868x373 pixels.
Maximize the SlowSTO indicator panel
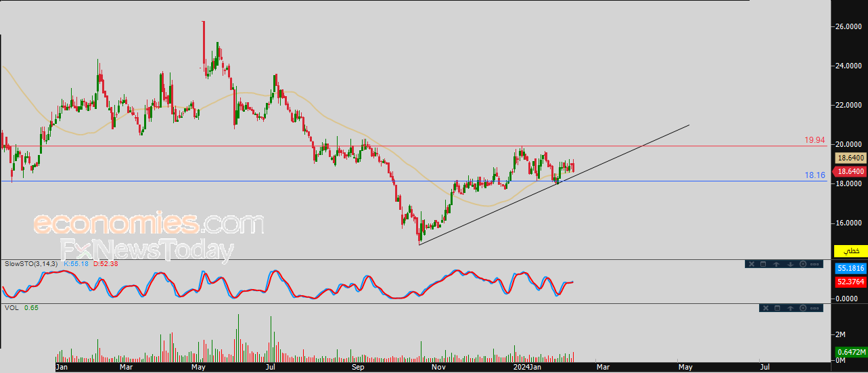[763, 264]
